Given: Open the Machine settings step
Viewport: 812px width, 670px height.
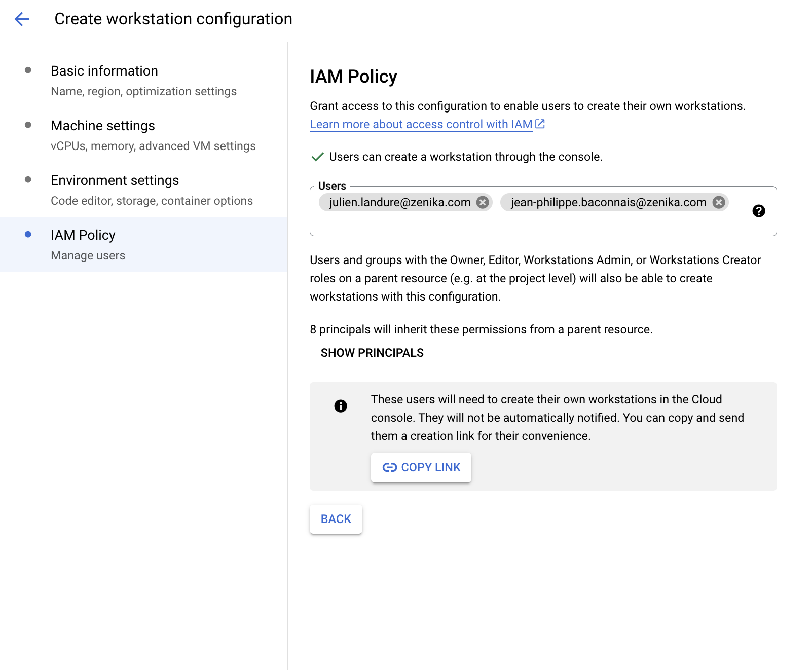Looking at the screenshot, I should (103, 126).
